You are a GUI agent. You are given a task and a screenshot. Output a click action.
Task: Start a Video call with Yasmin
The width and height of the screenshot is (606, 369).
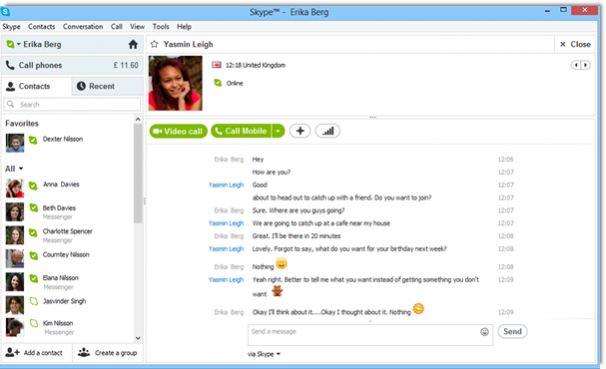[x=178, y=131]
